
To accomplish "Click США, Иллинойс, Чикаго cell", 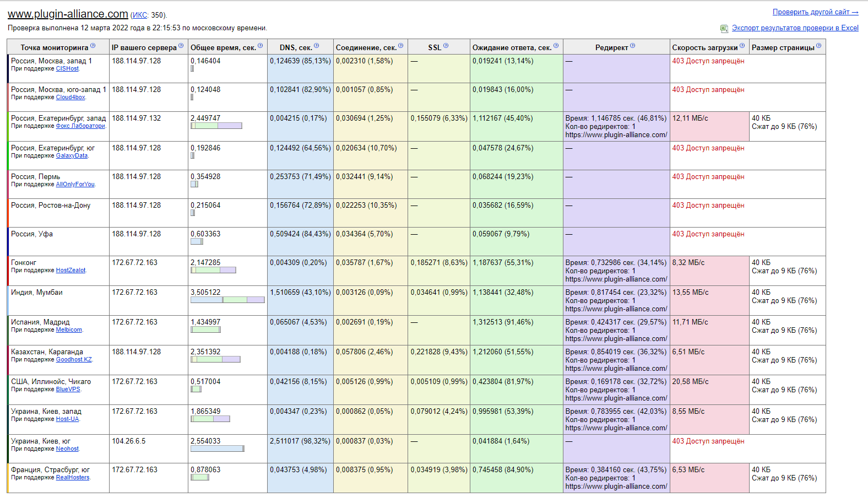I will coord(59,390).
